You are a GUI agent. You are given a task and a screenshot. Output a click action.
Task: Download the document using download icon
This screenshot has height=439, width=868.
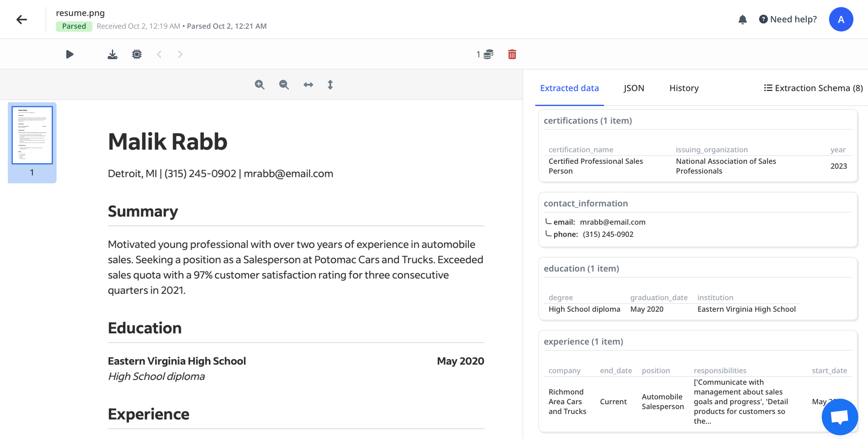(x=112, y=54)
